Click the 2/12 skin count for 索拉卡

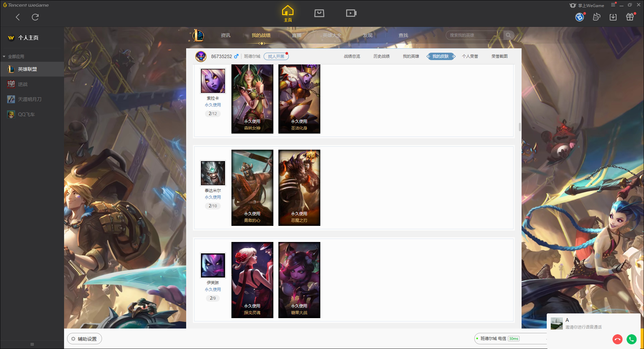[213, 114]
